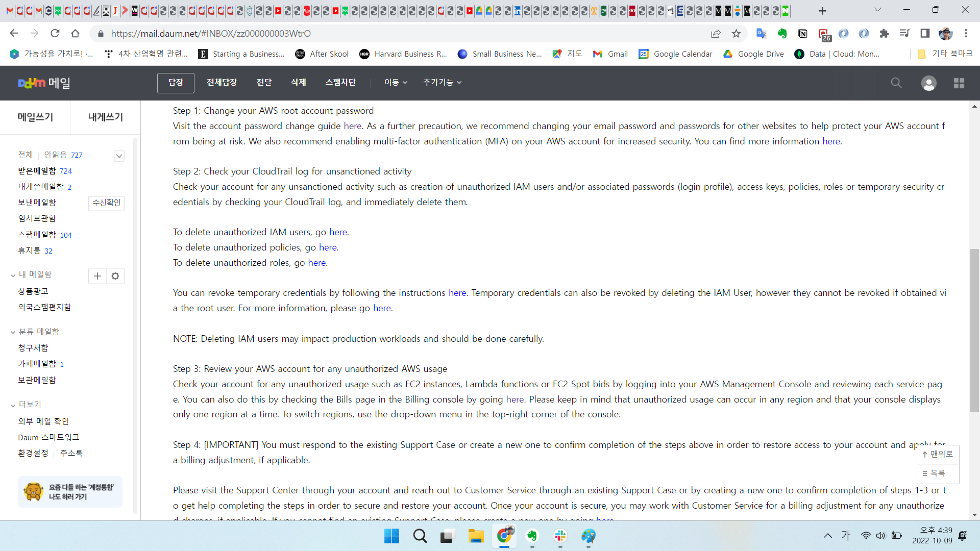The width and height of the screenshot is (980, 551).
Task: Click the 답장 reply button
Action: (x=176, y=83)
